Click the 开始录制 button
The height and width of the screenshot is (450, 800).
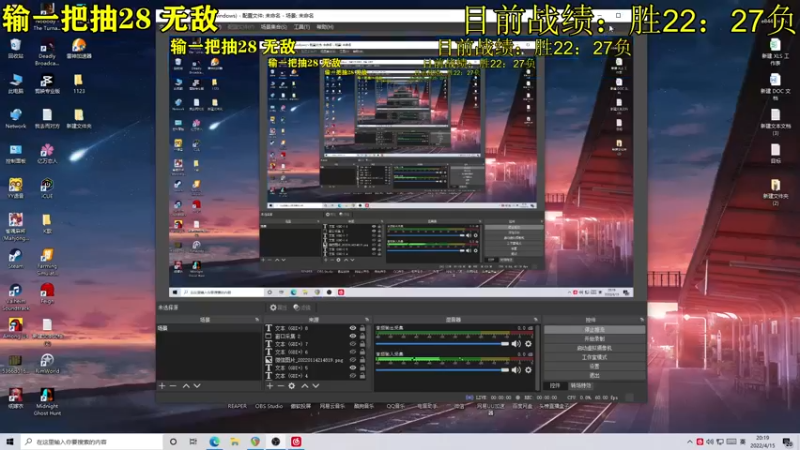(594, 339)
